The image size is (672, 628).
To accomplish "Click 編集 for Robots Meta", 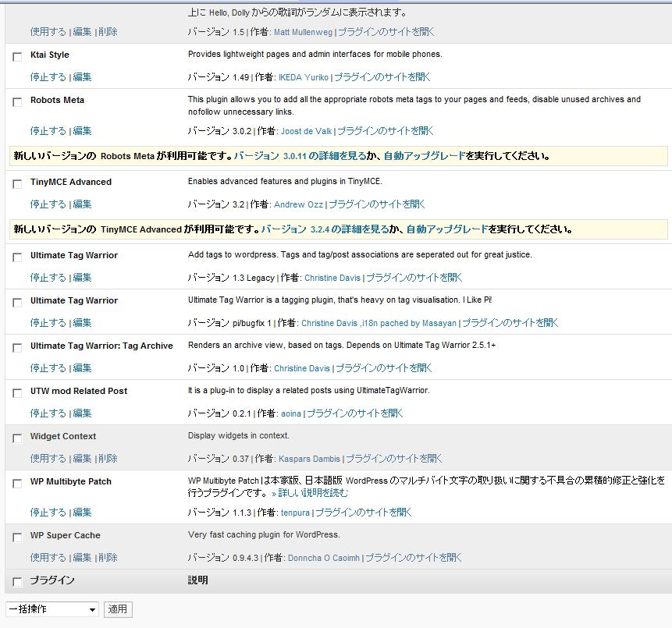I will [82, 131].
